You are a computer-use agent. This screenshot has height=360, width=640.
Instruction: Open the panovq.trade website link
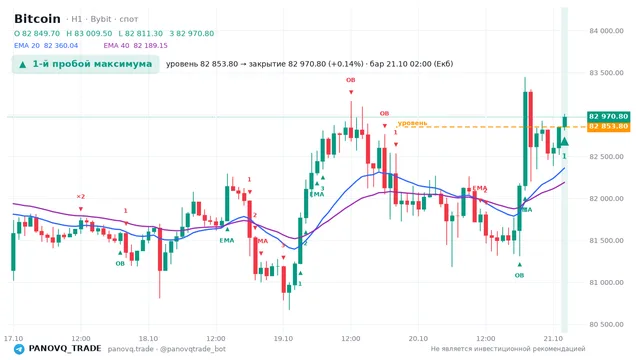[x=131, y=349]
